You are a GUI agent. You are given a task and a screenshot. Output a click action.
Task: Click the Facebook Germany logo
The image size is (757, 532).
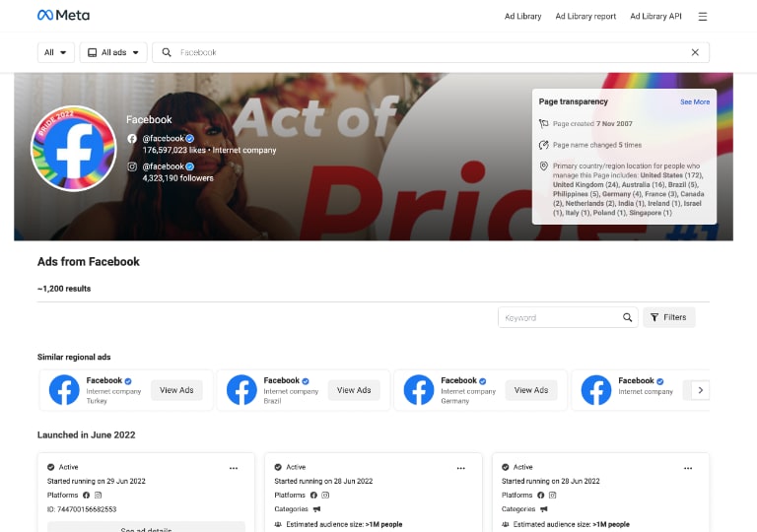click(x=419, y=390)
